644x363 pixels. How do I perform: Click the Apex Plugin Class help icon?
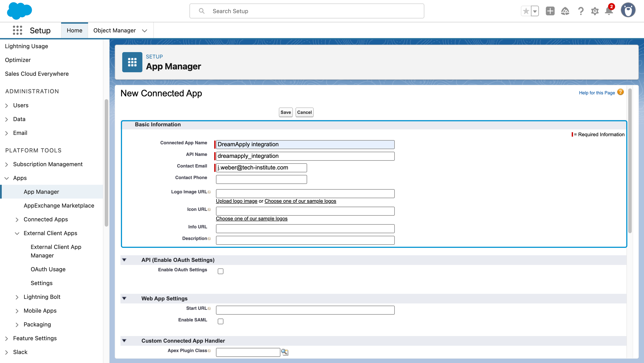click(x=209, y=351)
